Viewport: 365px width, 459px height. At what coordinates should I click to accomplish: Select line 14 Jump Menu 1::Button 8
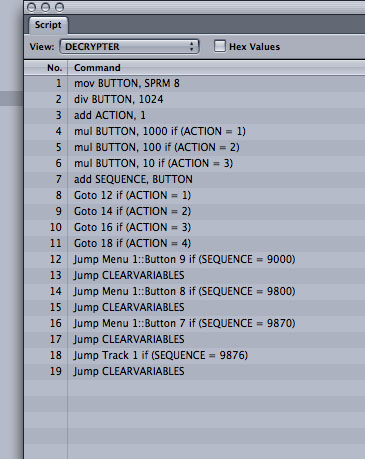[x=195, y=291]
